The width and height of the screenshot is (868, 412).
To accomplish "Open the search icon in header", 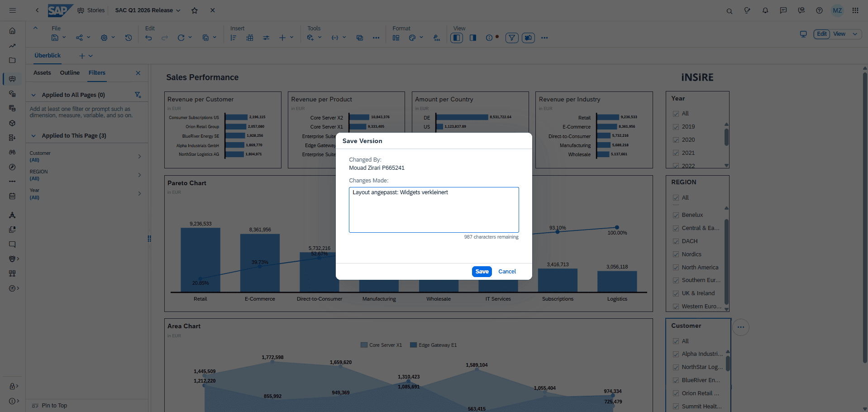I will click(729, 11).
